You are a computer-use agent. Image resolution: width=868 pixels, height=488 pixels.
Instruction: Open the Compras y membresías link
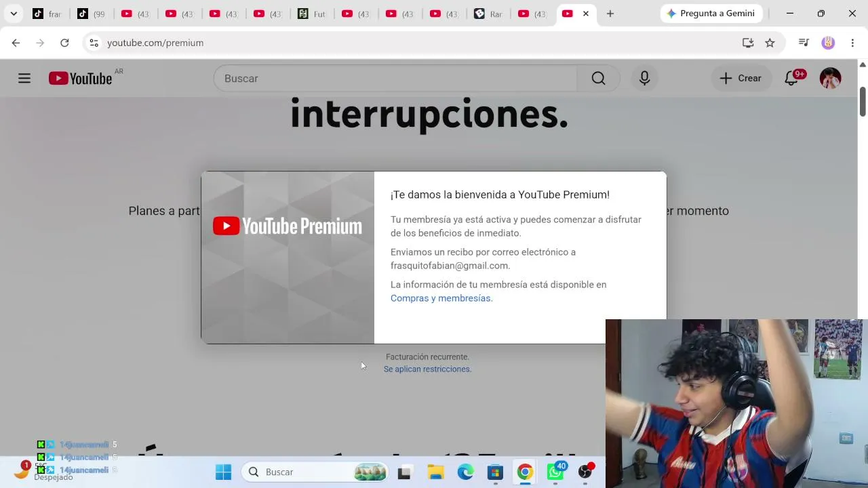(441, 298)
